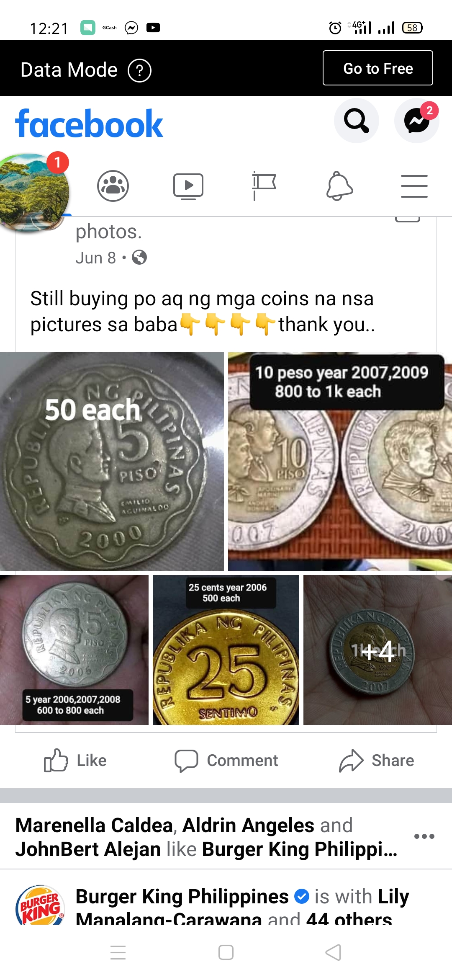Screen dimensions: 452x980
Task: Open the Pages flag tab
Action: [x=264, y=186]
